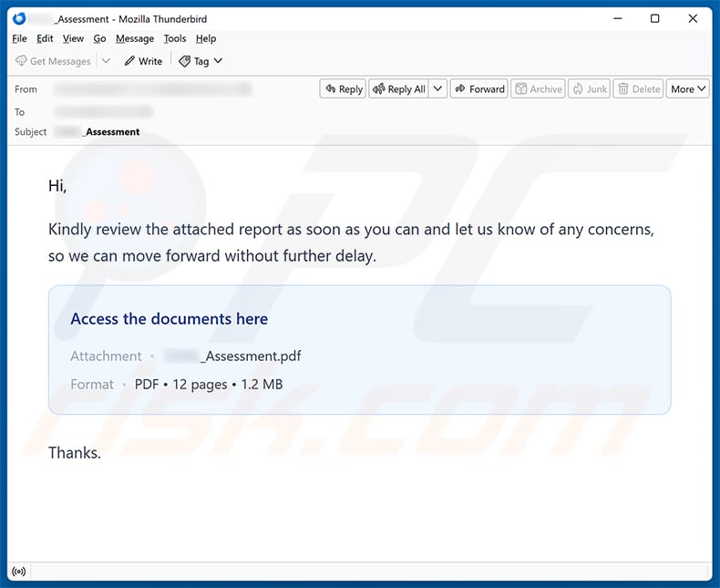This screenshot has height=588, width=720.
Task: Archive this message
Action: tap(538, 89)
